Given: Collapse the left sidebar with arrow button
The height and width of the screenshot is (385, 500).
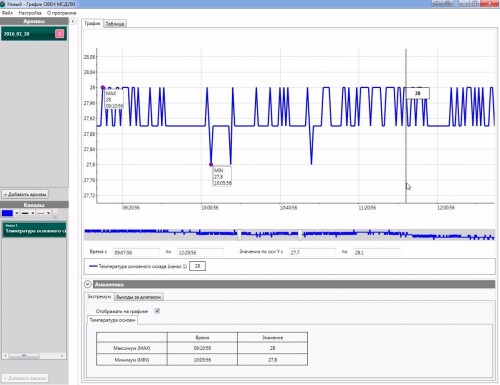Looking at the screenshot, I should pyautogui.click(x=73, y=21).
